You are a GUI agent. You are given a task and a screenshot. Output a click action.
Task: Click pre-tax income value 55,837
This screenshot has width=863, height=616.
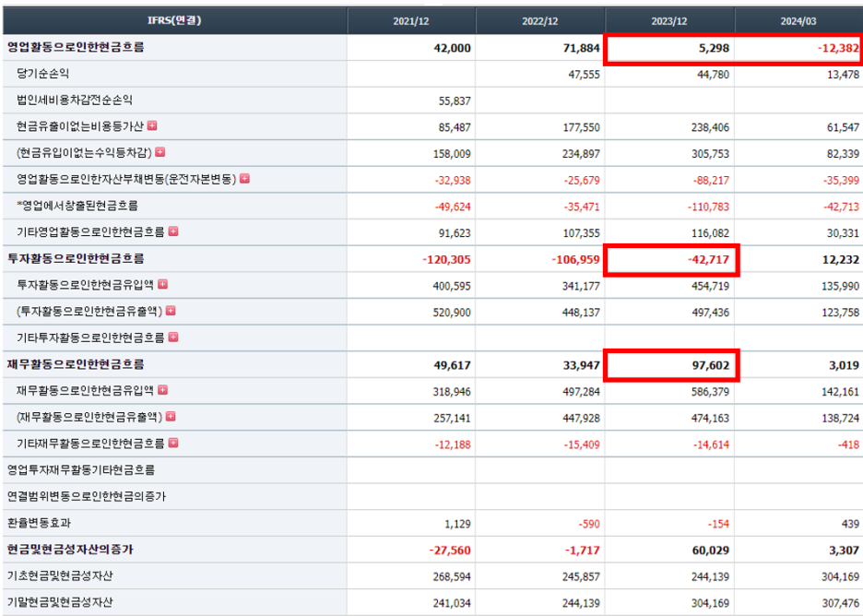[455, 101]
